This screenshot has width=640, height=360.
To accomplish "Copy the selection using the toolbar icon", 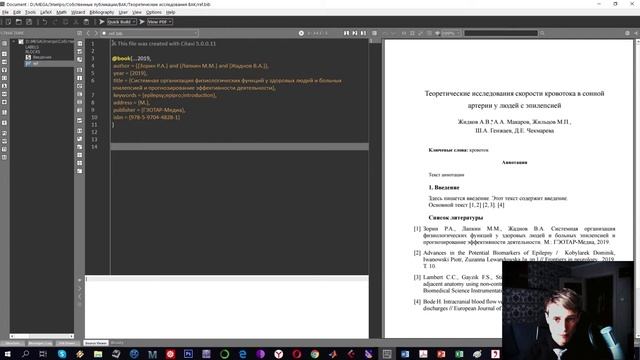I will pyautogui.click(x=65, y=22).
